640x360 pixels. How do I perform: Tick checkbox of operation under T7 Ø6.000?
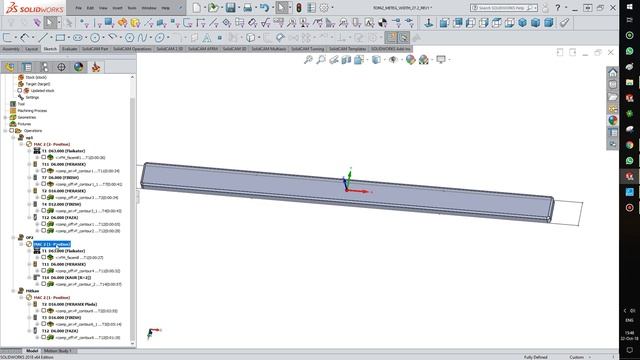click(x=44, y=184)
